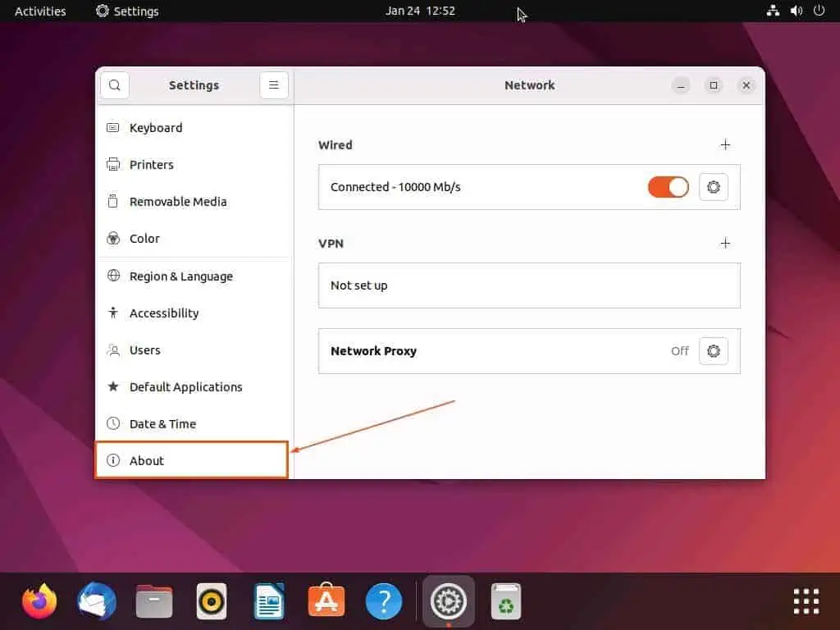Open the search icon in Settings

click(x=114, y=85)
